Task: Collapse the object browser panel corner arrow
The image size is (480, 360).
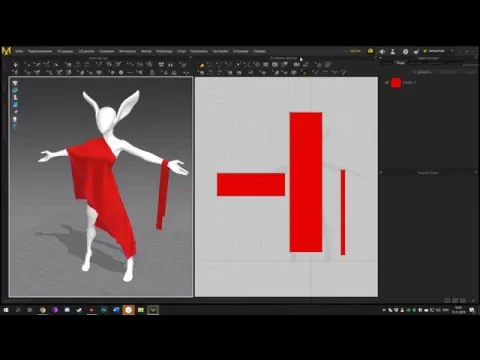Action: click(x=475, y=58)
